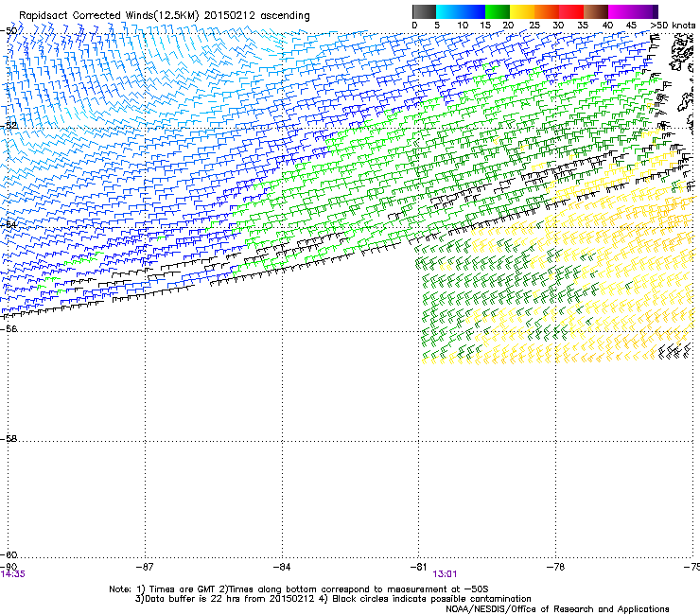Select the cyan 5-10 knots legend swatch
The image size is (700, 615).
448,11
